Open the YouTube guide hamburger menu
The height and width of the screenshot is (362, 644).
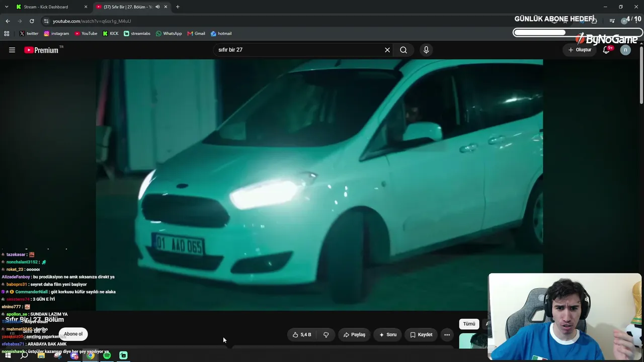12,50
